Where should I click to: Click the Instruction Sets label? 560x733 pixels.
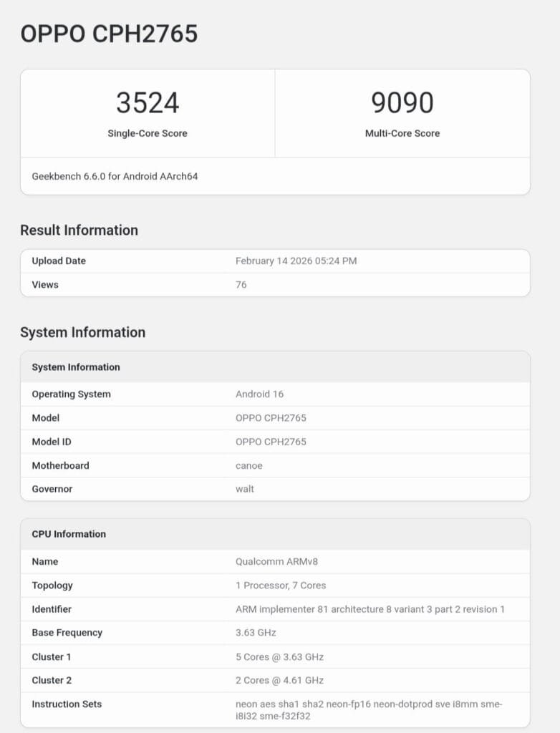click(x=67, y=704)
